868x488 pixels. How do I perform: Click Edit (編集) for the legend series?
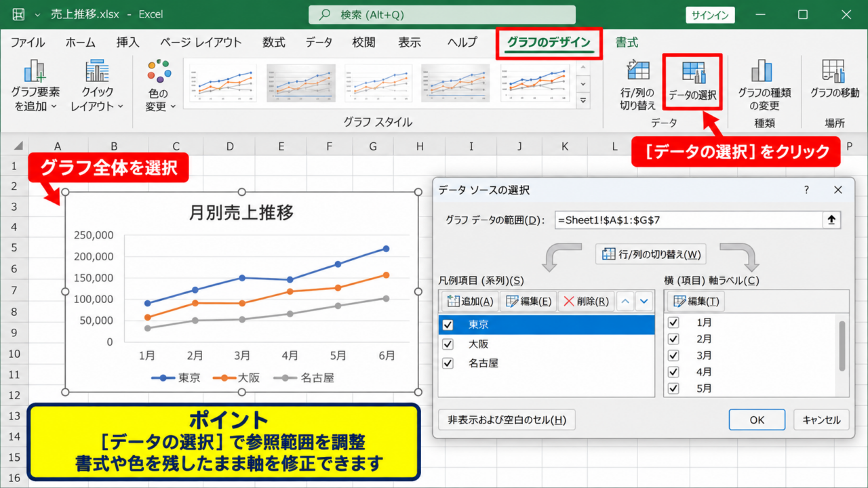528,302
